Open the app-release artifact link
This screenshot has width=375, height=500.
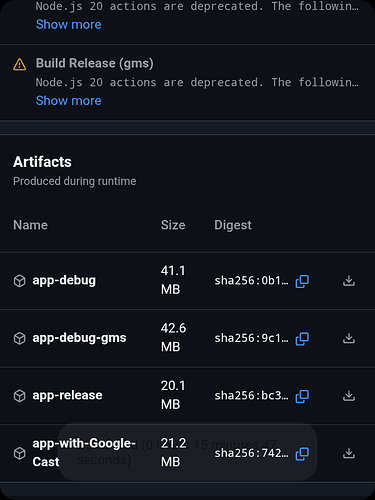tap(67, 395)
